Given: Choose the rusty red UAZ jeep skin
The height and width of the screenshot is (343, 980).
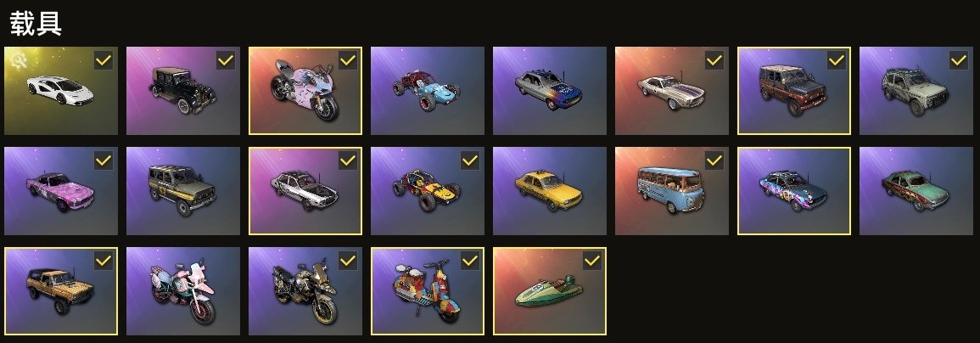Looking at the screenshot, I should coord(793,91).
